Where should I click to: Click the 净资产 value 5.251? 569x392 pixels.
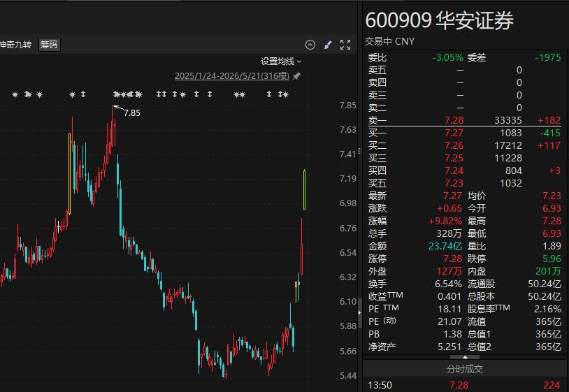pyautogui.click(x=449, y=347)
